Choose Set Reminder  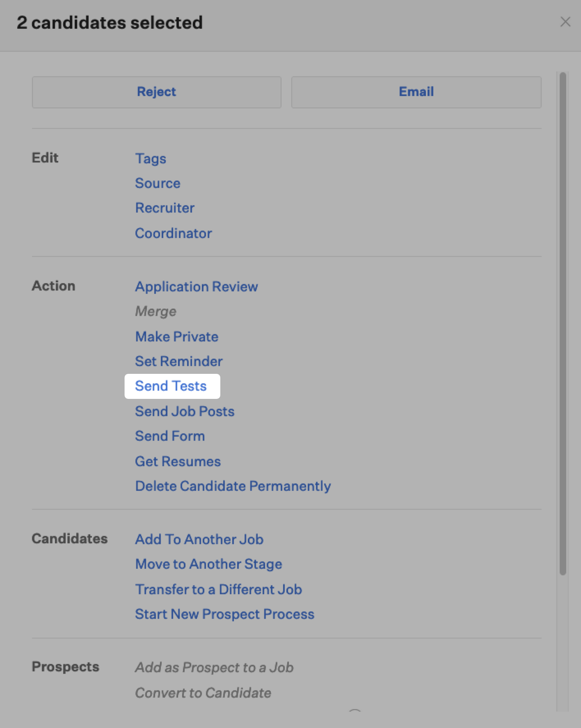pyautogui.click(x=178, y=361)
